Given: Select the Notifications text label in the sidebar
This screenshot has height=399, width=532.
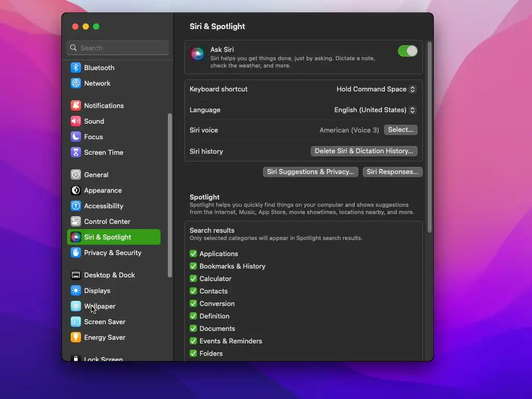Looking at the screenshot, I should [104, 106].
